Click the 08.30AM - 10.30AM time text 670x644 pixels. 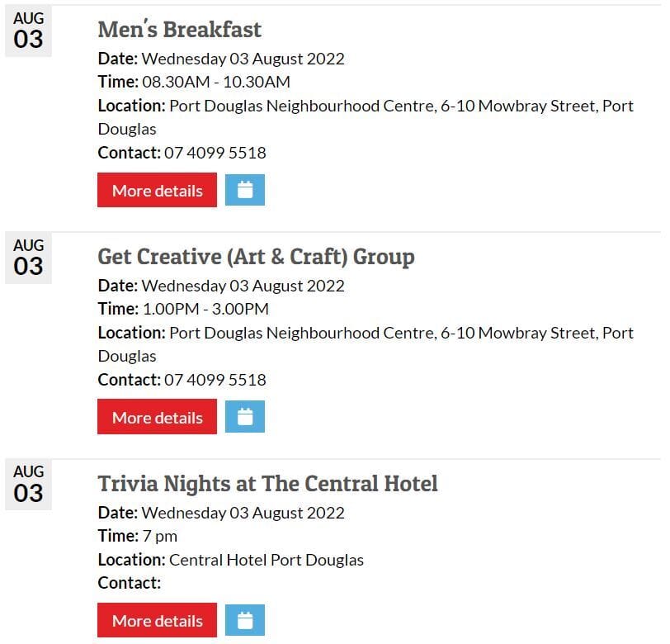tap(216, 82)
